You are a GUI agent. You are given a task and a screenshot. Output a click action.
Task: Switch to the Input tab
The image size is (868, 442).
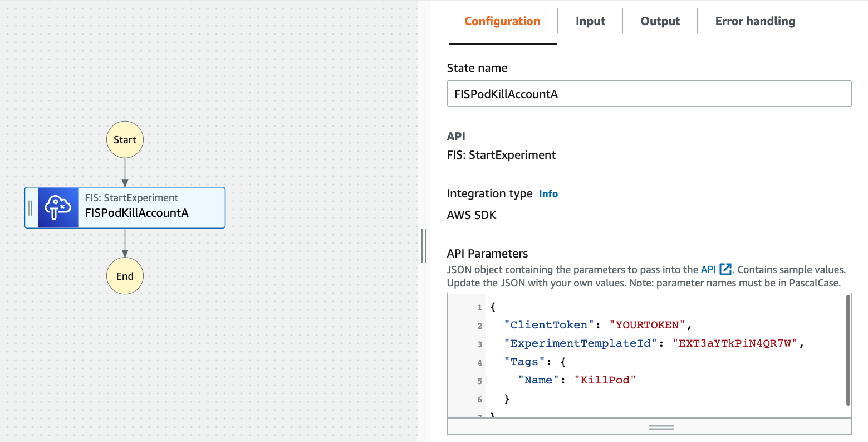tap(590, 21)
